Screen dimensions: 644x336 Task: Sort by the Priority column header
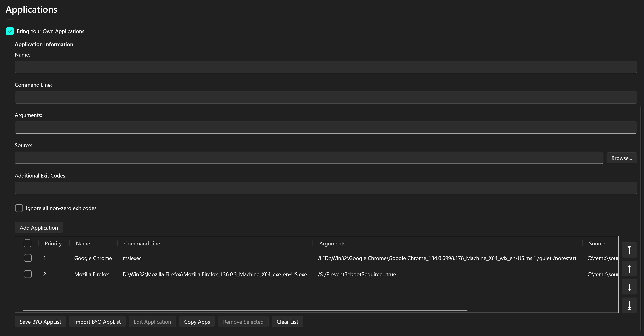click(53, 244)
